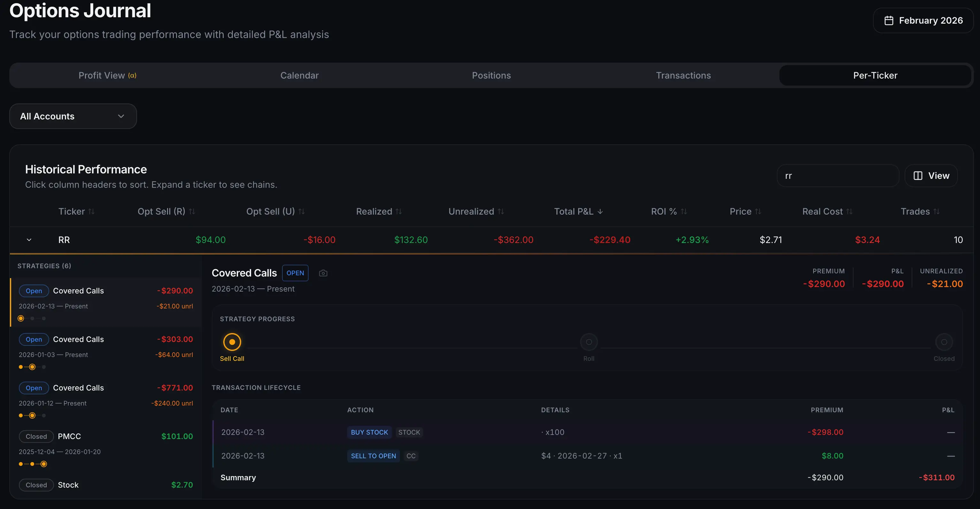The width and height of the screenshot is (980, 509).
Task: Click the calendar icon beside February 2026
Action: (x=889, y=20)
